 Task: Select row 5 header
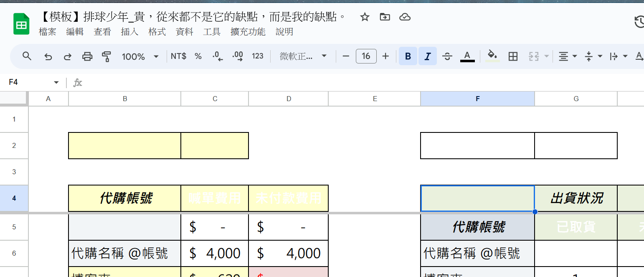click(14, 227)
